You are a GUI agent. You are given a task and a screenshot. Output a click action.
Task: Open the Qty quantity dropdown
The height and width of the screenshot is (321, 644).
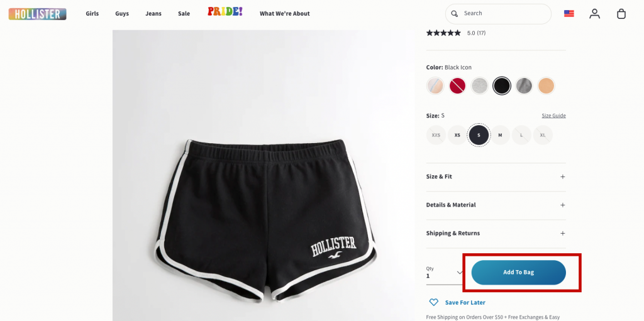[x=445, y=273]
